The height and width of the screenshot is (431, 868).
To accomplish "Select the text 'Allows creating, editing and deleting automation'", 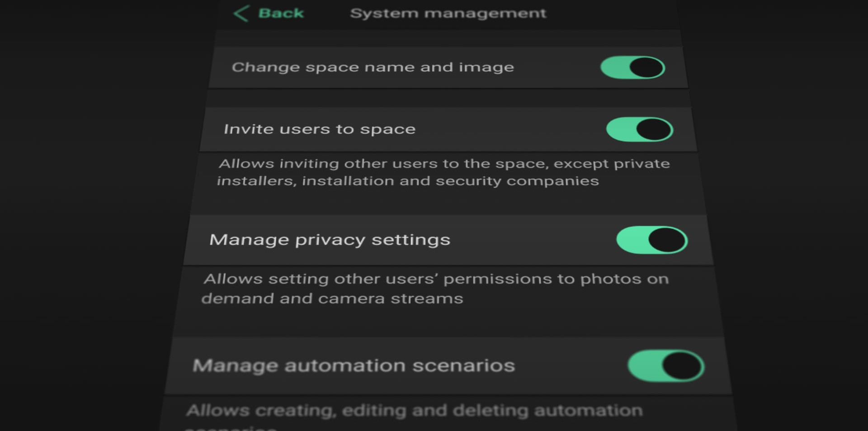I will (x=414, y=410).
